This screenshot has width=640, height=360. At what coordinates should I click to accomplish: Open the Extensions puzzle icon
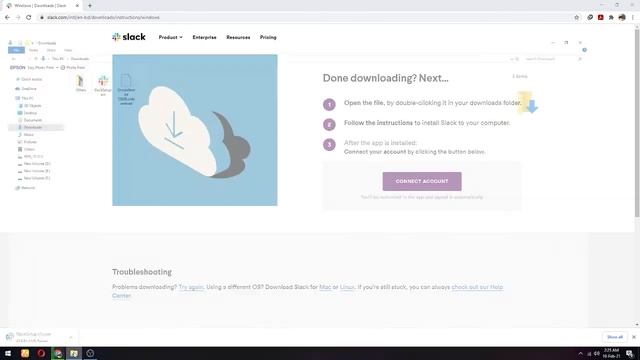click(x=611, y=18)
